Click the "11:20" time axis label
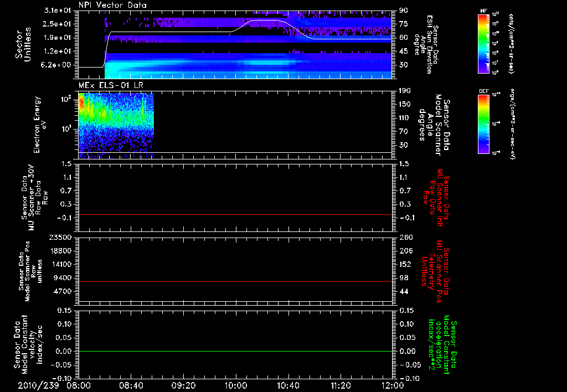Screen dimensions: 567x392 pos(341,385)
